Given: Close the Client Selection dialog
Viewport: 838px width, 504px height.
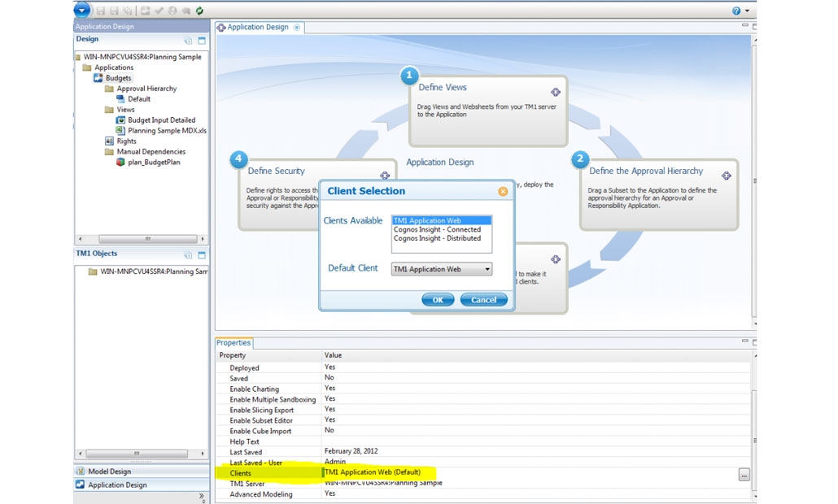Looking at the screenshot, I should (x=503, y=191).
